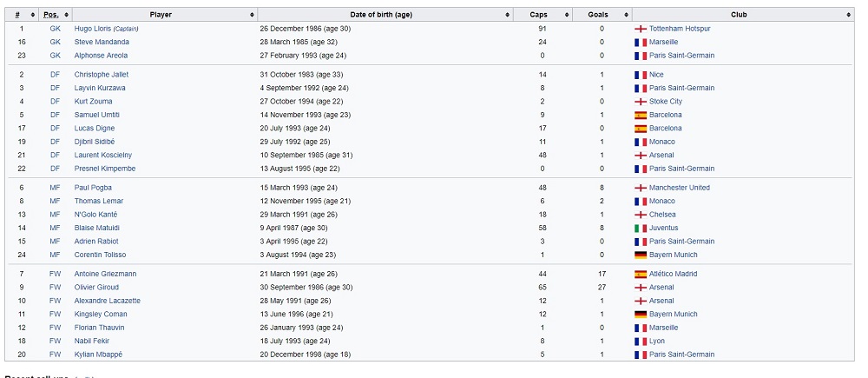868x378 pixels.
Task: Click GK position link for Steve Mandanda
Action: (x=55, y=42)
